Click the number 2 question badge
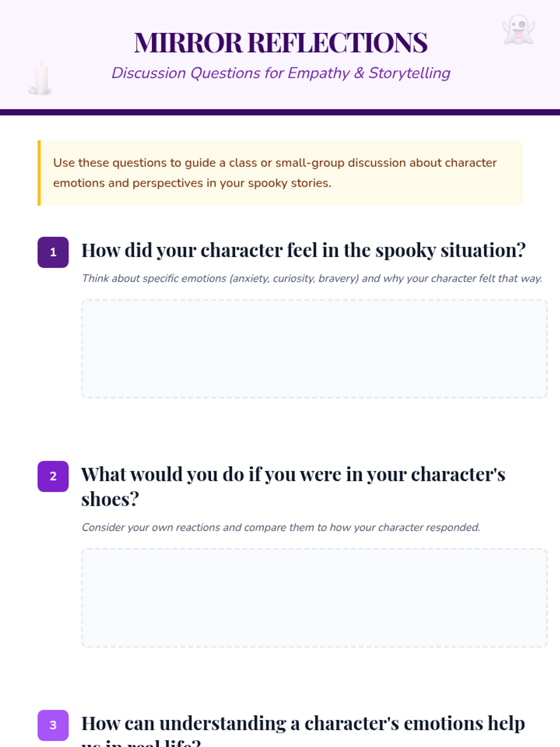The width and height of the screenshot is (560, 747). click(53, 476)
